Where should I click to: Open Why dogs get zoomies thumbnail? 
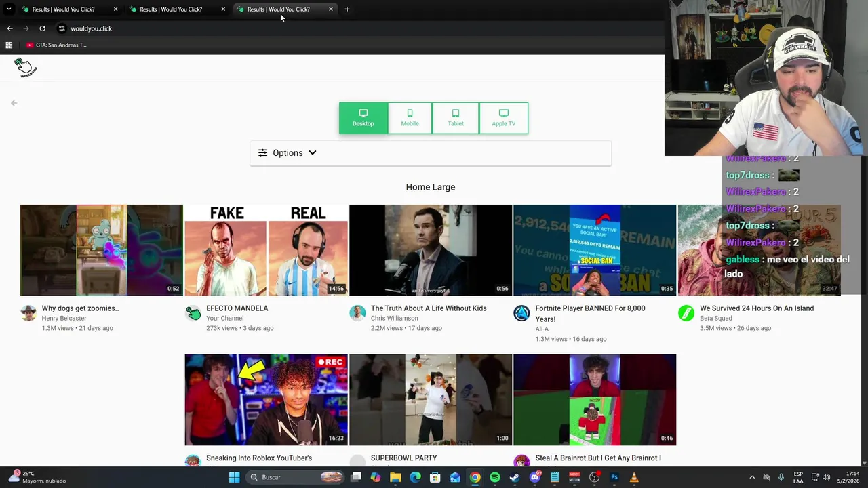coord(102,250)
